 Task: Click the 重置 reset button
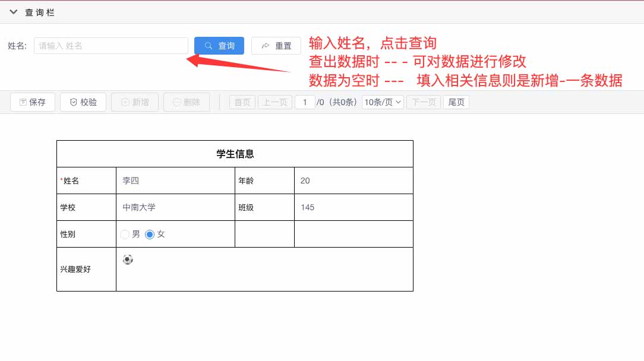click(x=276, y=46)
